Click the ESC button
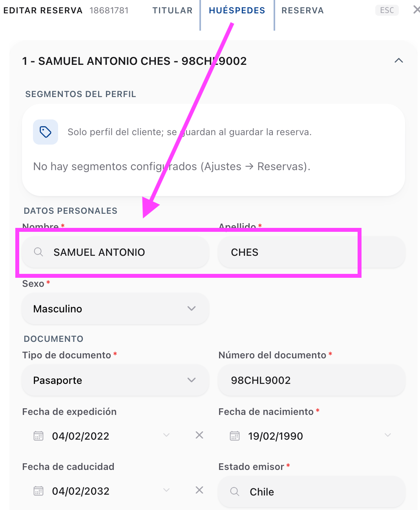420x510 pixels. click(x=387, y=10)
